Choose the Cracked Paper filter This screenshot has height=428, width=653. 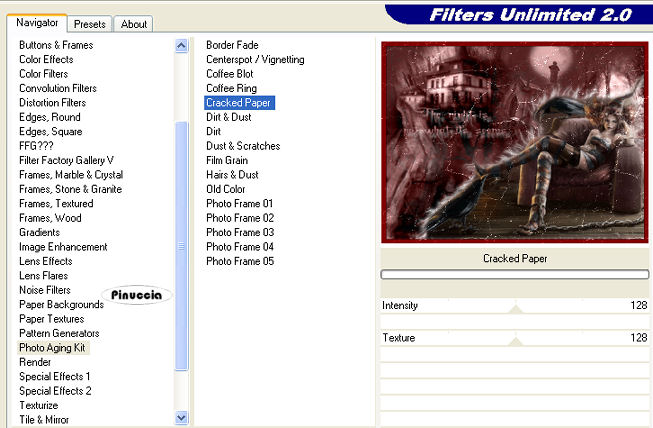tap(239, 103)
